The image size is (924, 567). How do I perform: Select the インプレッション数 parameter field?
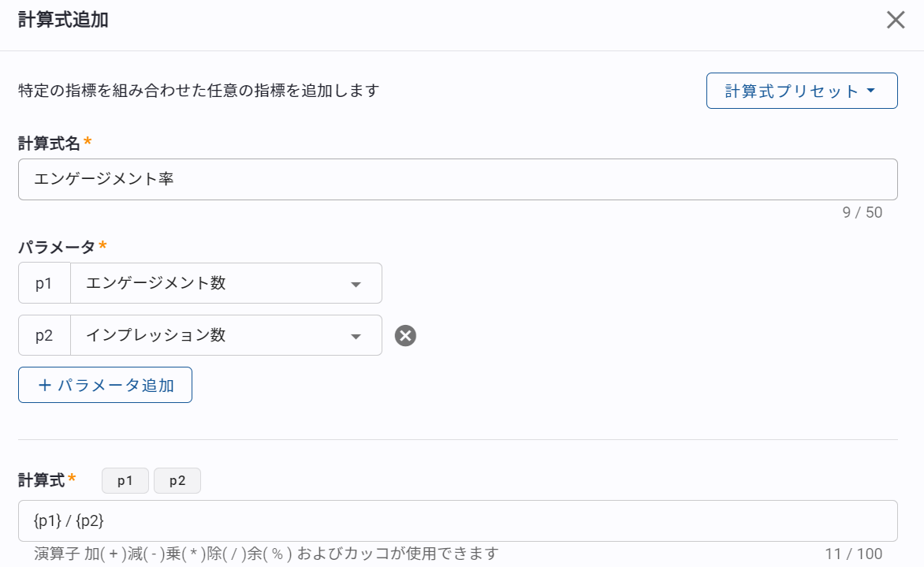click(213, 335)
